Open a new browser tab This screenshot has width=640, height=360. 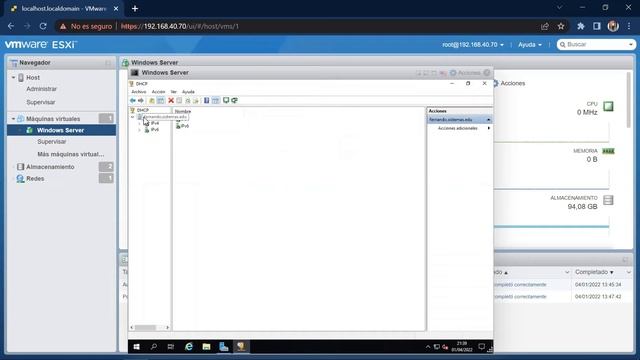pyautogui.click(x=135, y=9)
